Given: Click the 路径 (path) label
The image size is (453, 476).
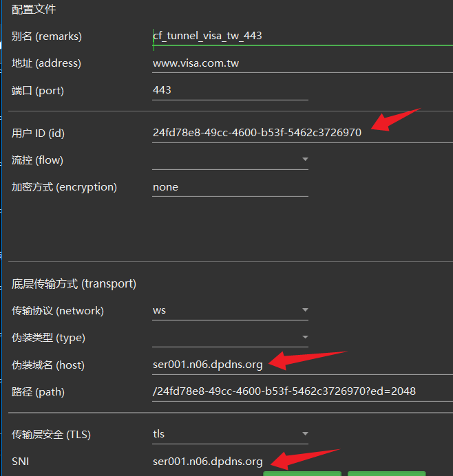Looking at the screenshot, I should (38, 392).
